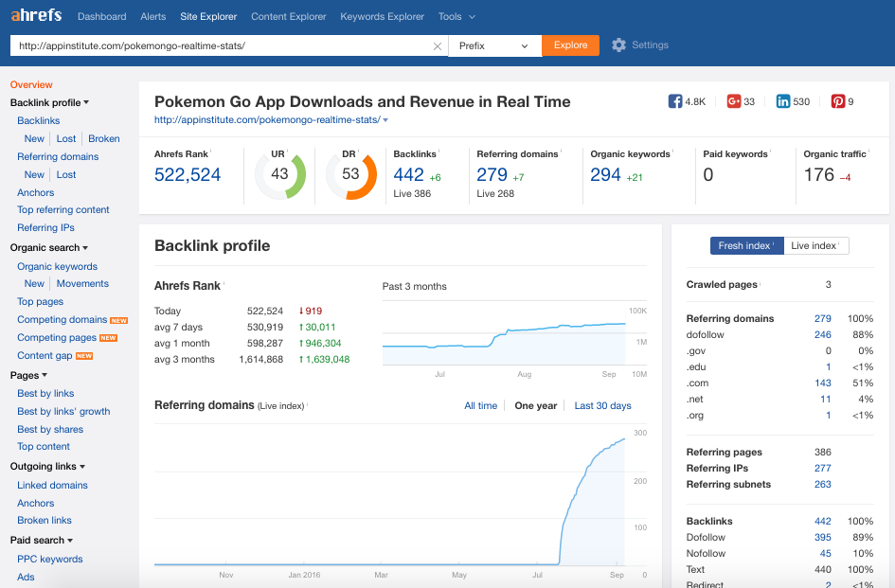Open Referring IPs sidebar link
Viewport: 895px width, 588px height.
tap(45, 228)
